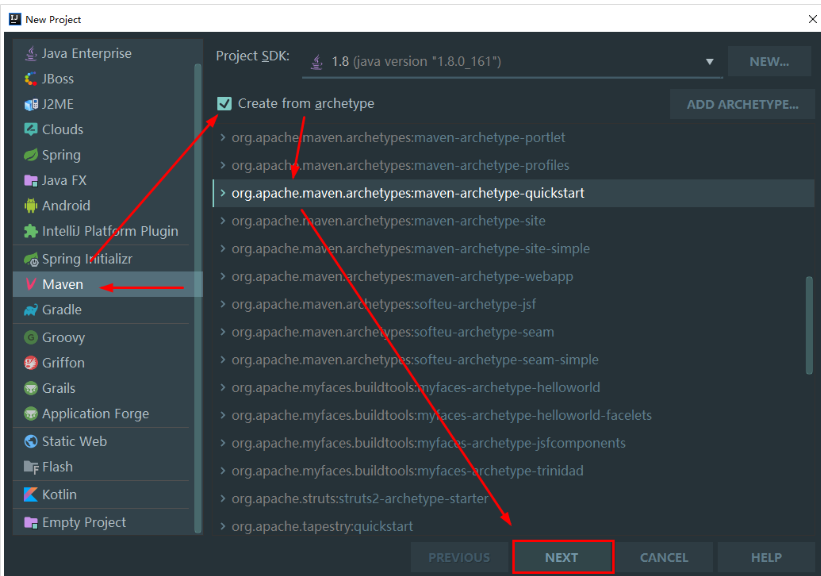Viewport: 821px width, 576px height.
Task: Click the archetype list vertical scrollbar
Action: [x=809, y=326]
